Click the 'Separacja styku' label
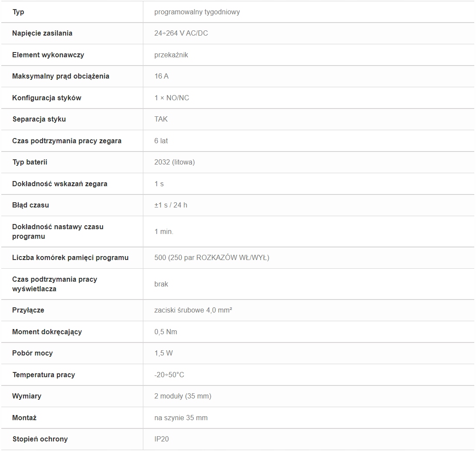 (x=39, y=119)
